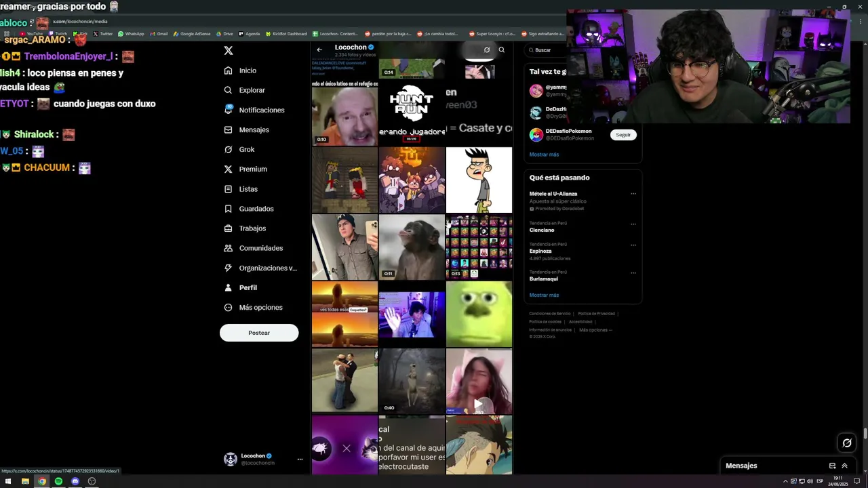Open account menu dots next to Locochon
This screenshot has width=868, height=488.
click(x=300, y=460)
